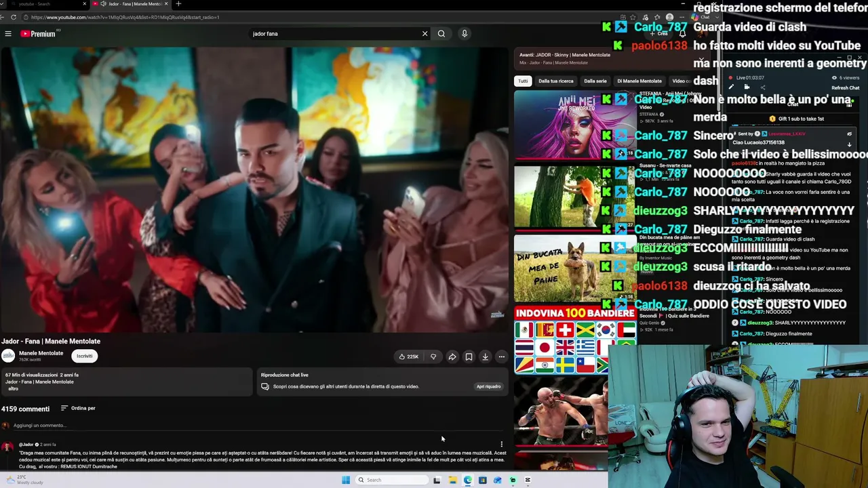Select the 'Dalla serie' filter chip
Image resolution: width=868 pixels, height=488 pixels.
(x=595, y=81)
